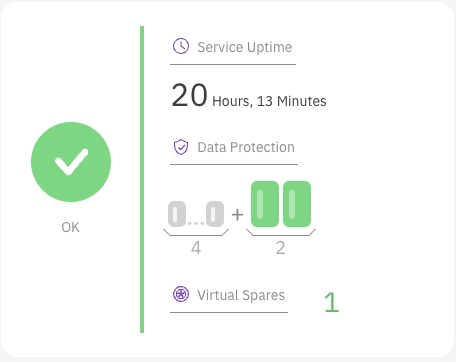Click the green vertical status bar
The height and width of the screenshot is (362, 456).
(x=142, y=179)
